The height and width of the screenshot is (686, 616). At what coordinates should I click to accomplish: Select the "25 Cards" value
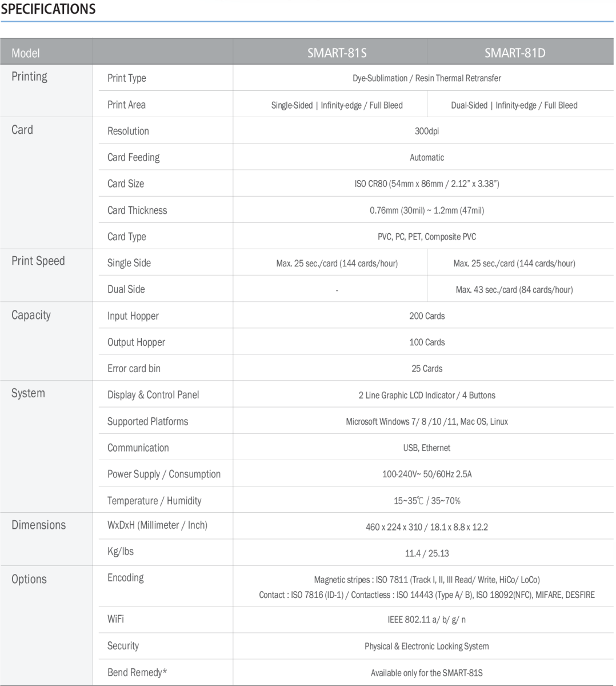[427, 369]
